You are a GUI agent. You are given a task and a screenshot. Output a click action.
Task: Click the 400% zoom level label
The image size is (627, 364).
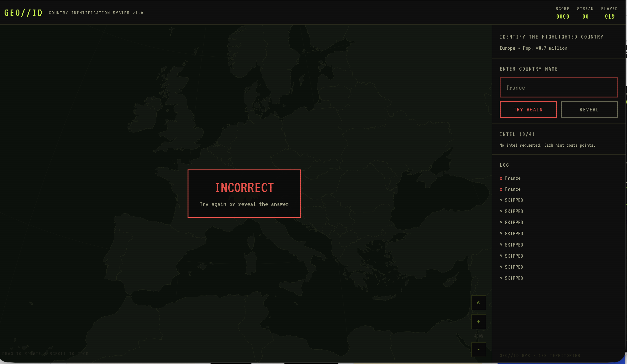tap(478, 336)
